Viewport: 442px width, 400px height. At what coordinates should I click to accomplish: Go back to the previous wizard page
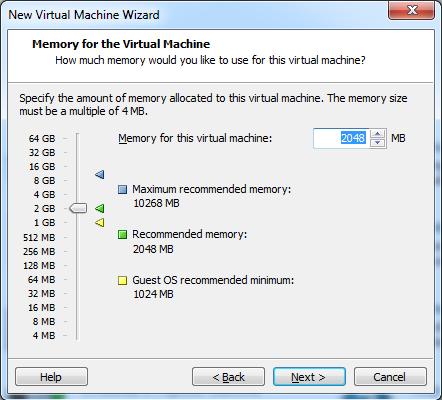tap(228, 377)
